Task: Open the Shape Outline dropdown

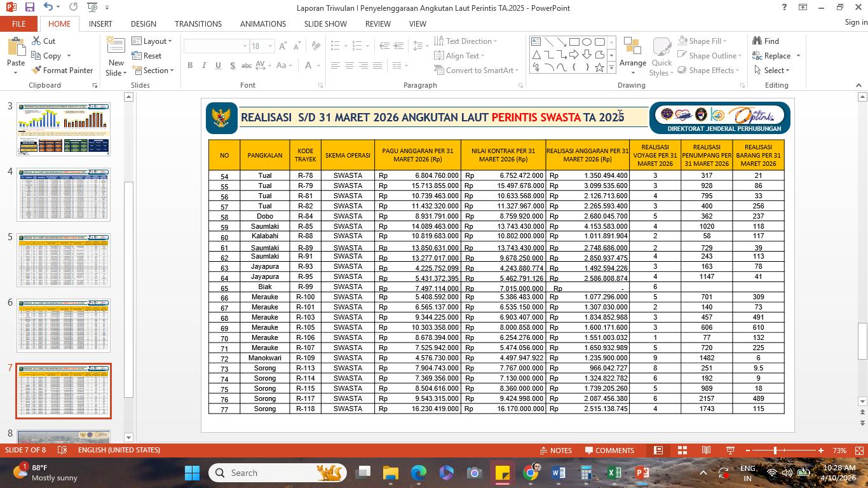Action: pos(709,55)
